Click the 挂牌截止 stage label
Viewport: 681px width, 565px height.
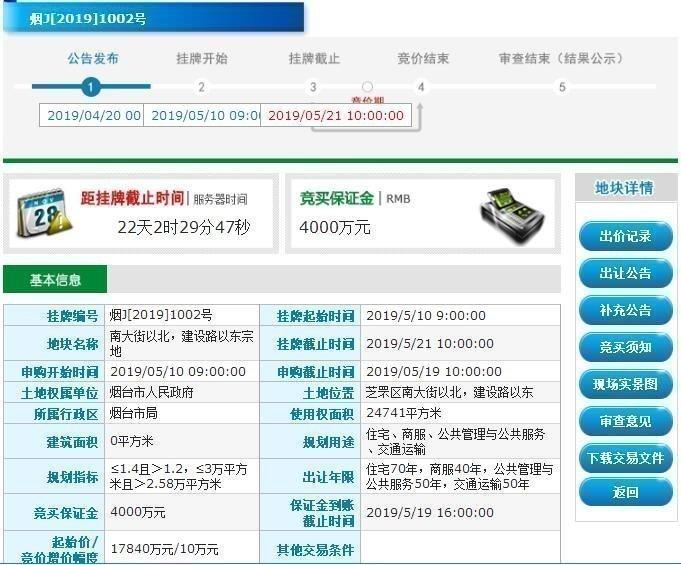tap(314, 58)
